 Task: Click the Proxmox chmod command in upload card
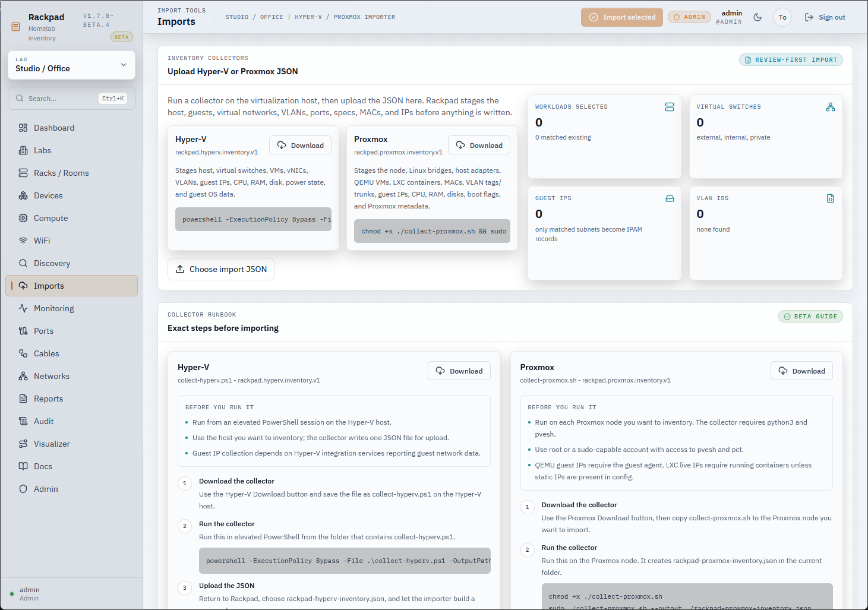point(432,231)
